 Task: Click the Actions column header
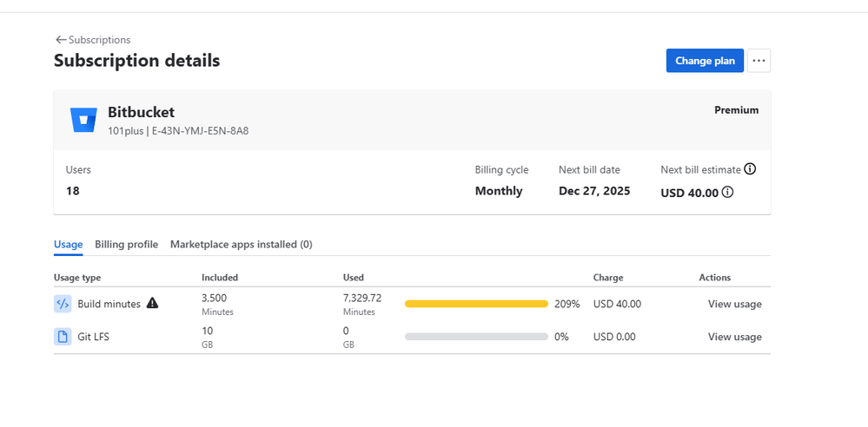click(715, 278)
